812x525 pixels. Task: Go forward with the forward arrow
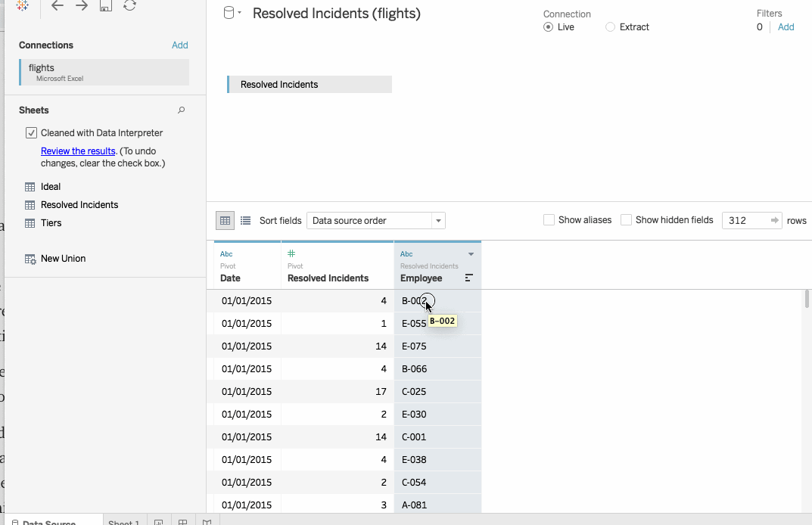click(81, 5)
